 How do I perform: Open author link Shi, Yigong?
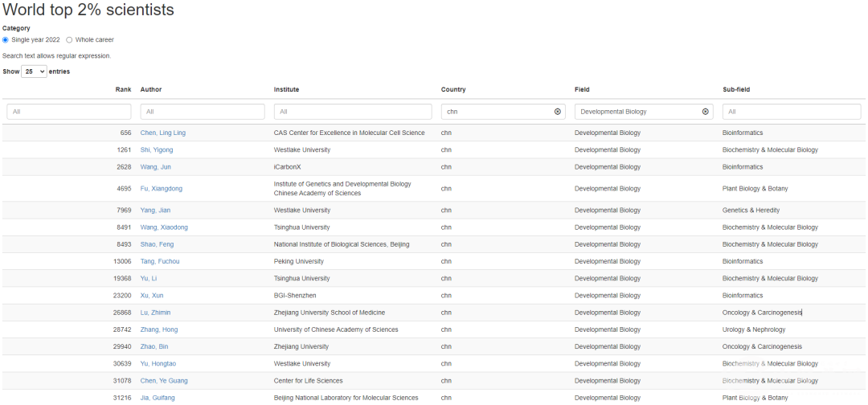pyautogui.click(x=156, y=149)
